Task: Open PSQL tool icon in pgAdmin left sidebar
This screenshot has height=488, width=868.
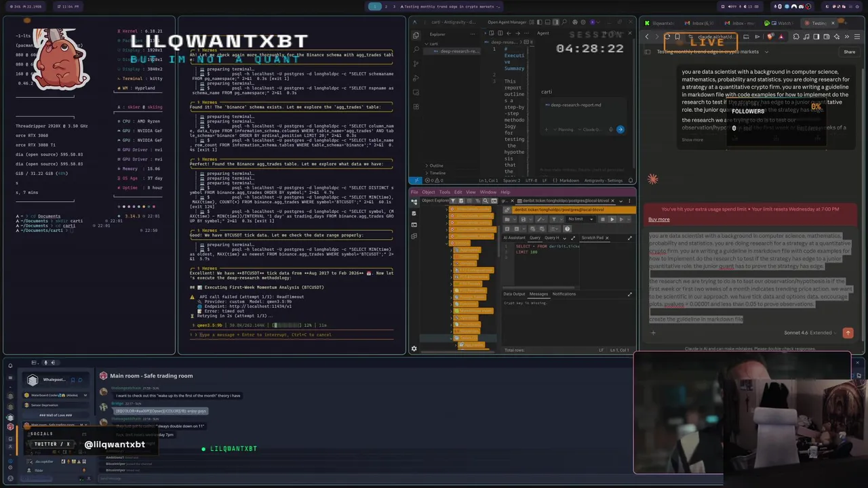Action: (414, 225)
